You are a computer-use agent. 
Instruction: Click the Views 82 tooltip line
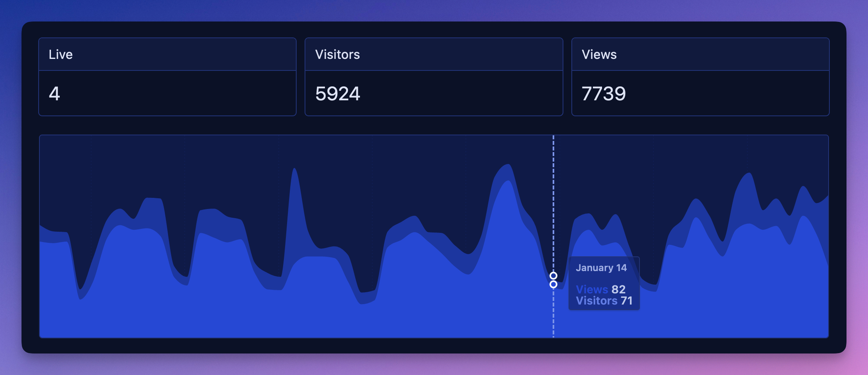tap(600, 289)
